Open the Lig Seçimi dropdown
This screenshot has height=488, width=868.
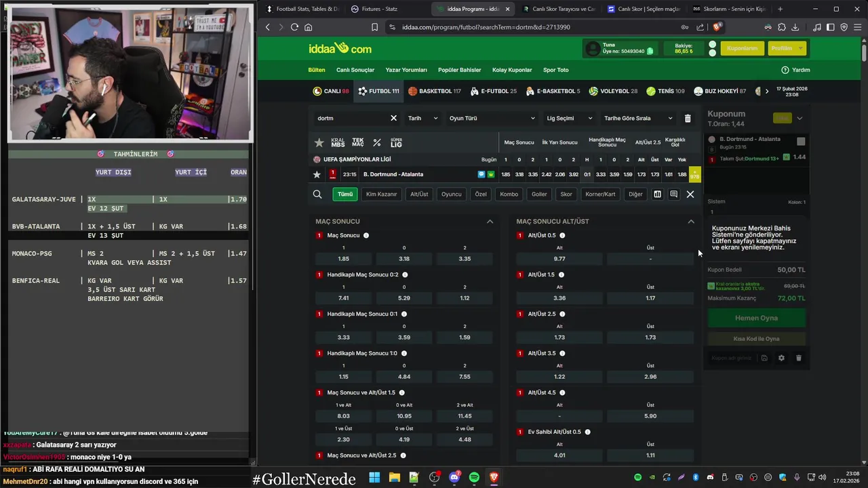click(569, 118)
